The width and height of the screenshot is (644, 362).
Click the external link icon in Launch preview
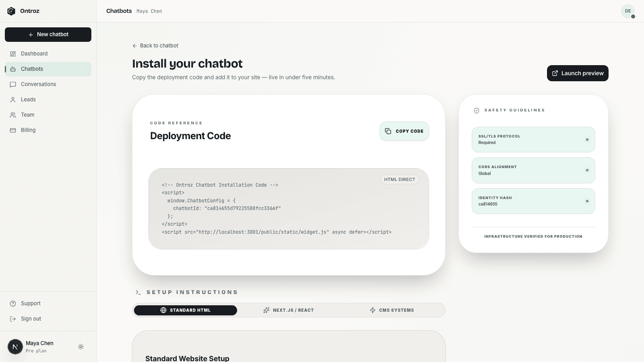(x=555, y=73)
